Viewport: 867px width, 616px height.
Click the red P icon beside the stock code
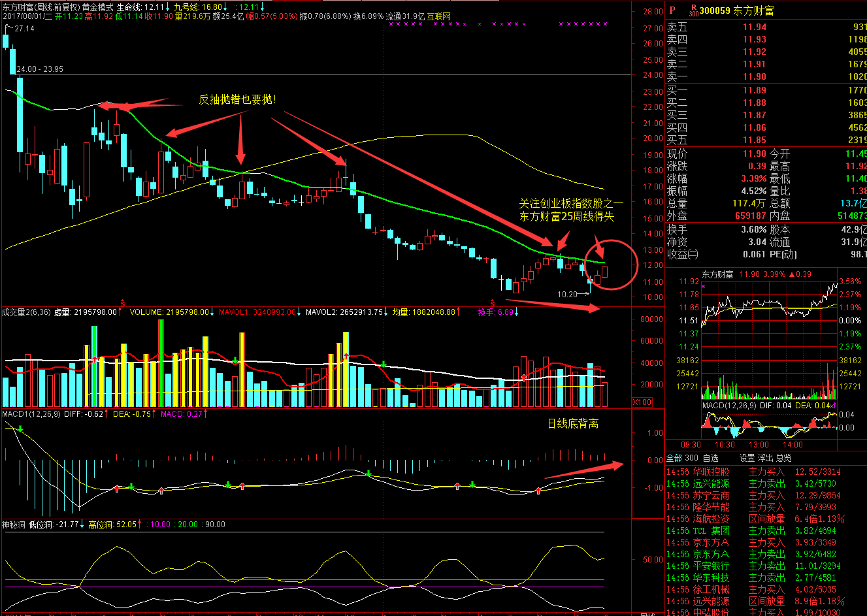(x=672, y=10)
